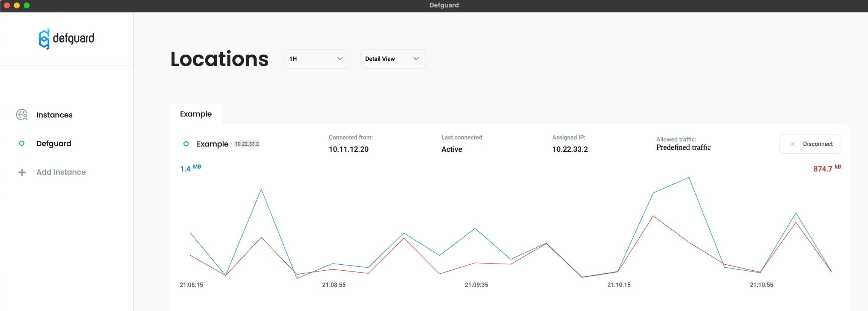Click the 1H dropdown chevron arrow
868x311 pixels.
[340, 59]
